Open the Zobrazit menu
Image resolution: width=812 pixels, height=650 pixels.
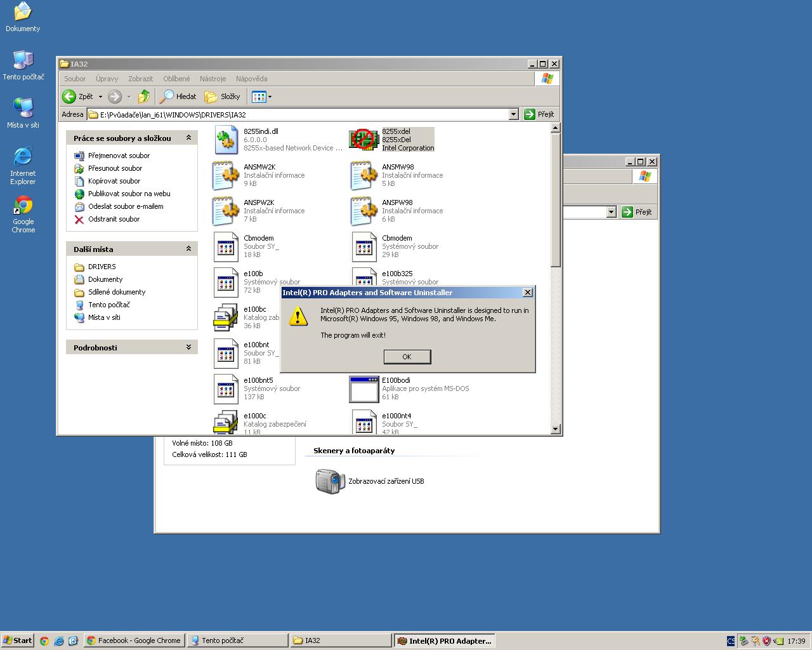click(140, 79)
